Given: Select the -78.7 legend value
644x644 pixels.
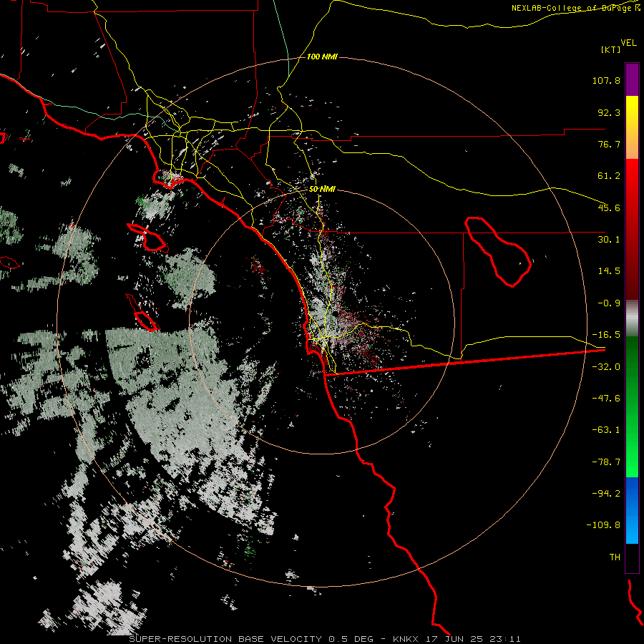Looking at the screenshot, I should click(x=606, y=462).
